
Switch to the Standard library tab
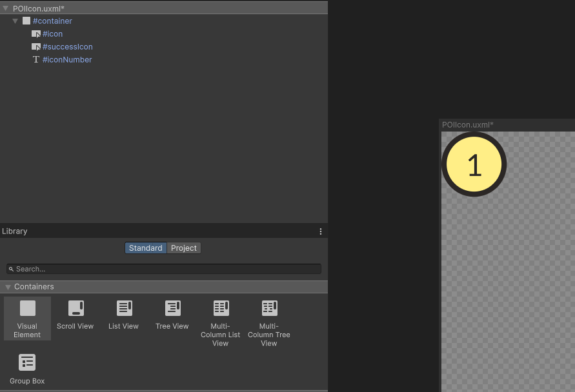click(x=146, y=248)
